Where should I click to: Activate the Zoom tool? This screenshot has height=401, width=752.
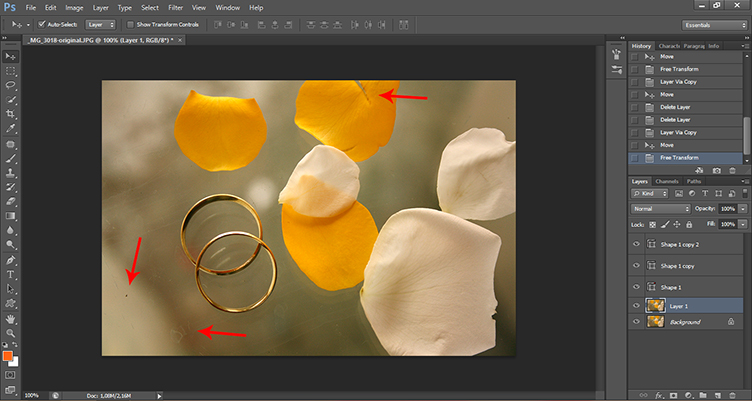pos(11,332)
